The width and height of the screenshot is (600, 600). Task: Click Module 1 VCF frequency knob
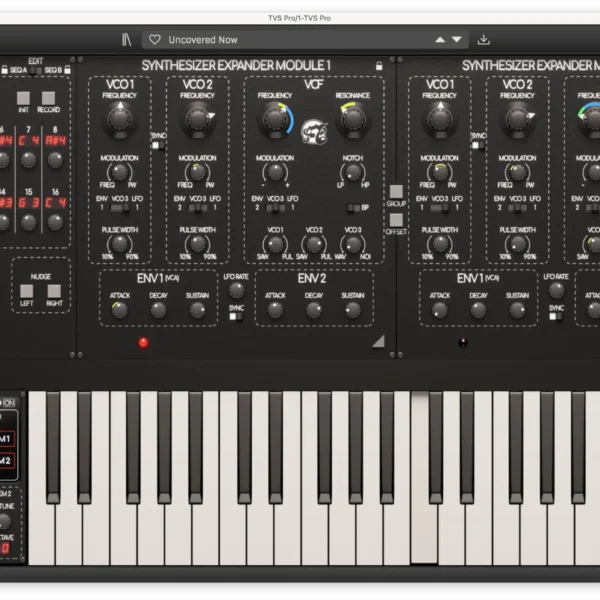(275, 120)
